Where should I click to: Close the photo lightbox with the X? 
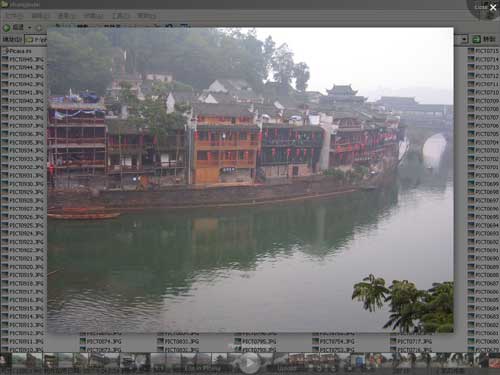click(x=493, y=7)
